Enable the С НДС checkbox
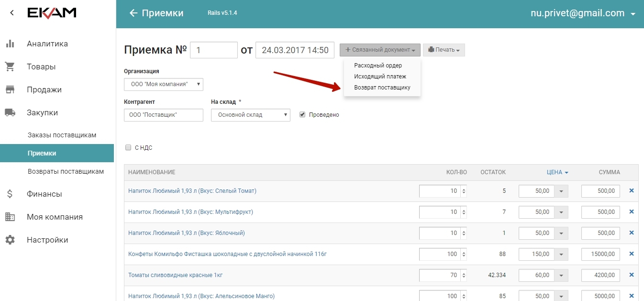This screenshot has width=644, height=301. [x=128, y=148]
